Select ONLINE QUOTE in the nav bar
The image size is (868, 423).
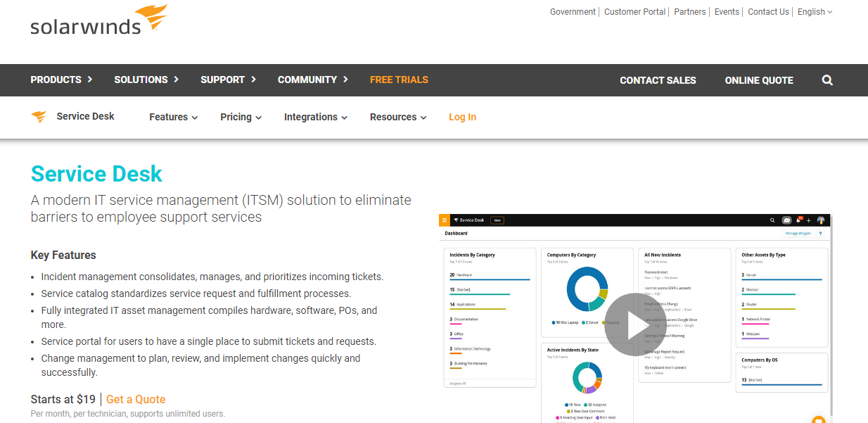759,80
